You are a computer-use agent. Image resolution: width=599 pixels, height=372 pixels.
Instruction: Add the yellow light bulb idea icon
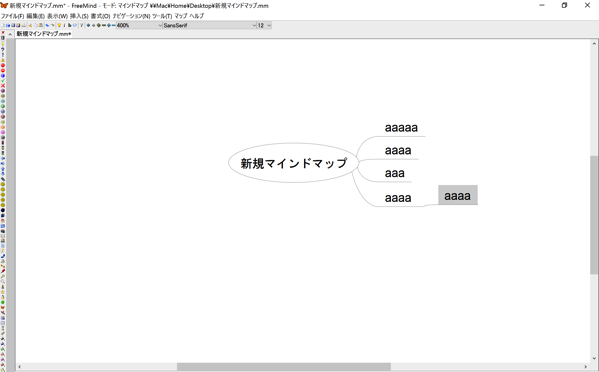pyautogui.click(x=3, y=44)
